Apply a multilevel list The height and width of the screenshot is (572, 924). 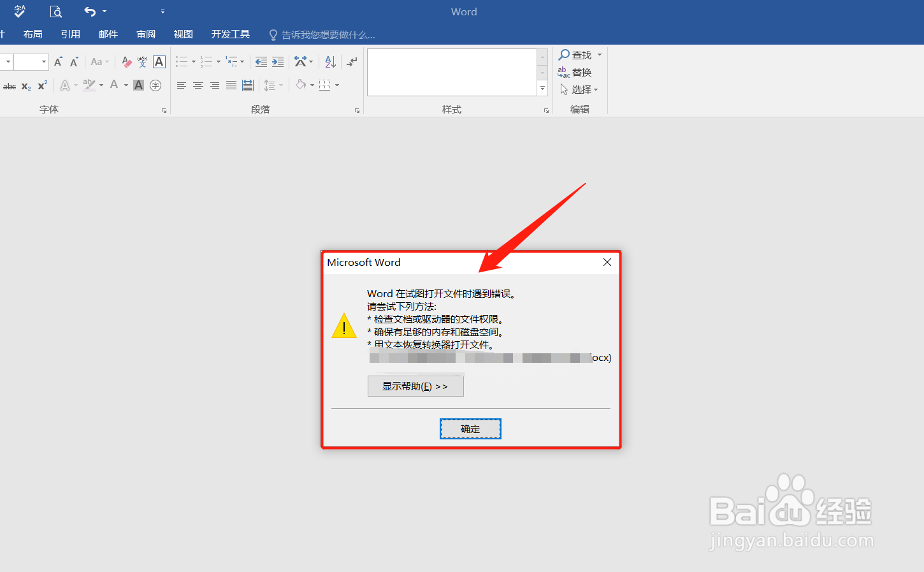pyautogui.click(x=231, y=62)
